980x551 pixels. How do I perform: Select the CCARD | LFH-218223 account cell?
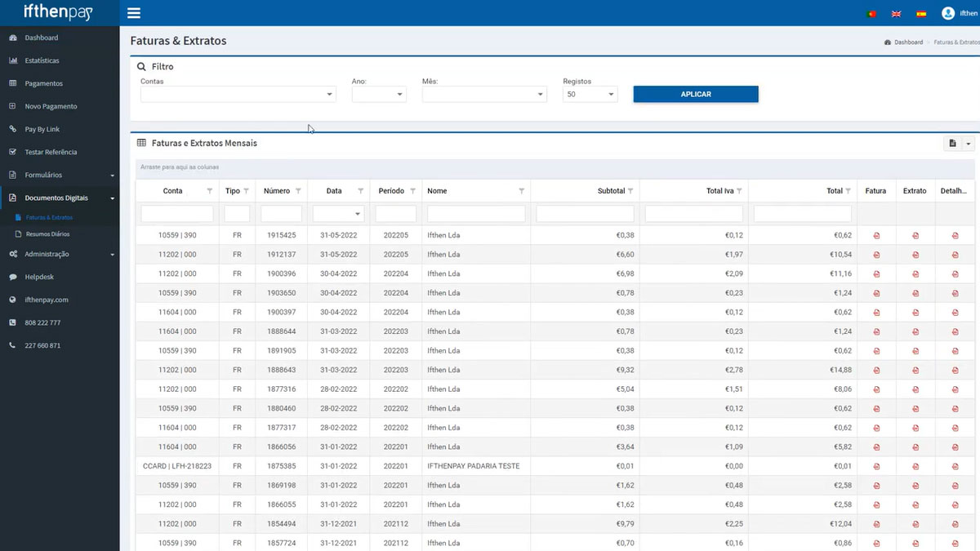(x=177, y=466)
